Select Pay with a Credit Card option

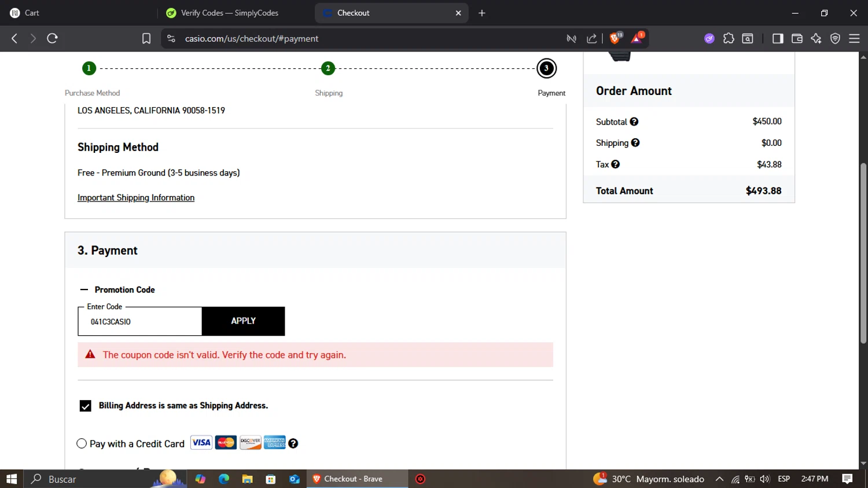pos(82,443)
